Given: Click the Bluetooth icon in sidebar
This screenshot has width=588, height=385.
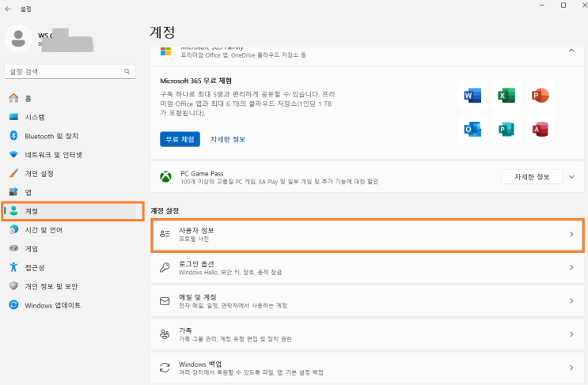Looking at the screenshot, I should tap(13, 135).
